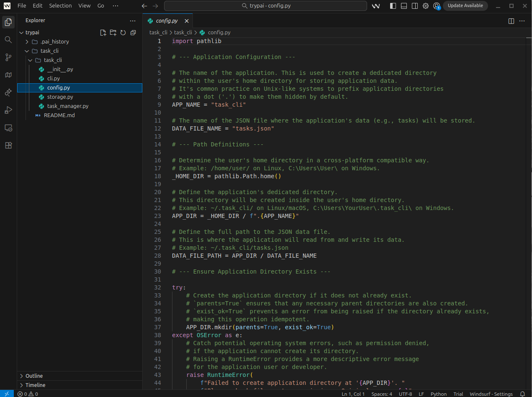Open the Extensions view icon
The image size is (532, 397).
(8, 145)
